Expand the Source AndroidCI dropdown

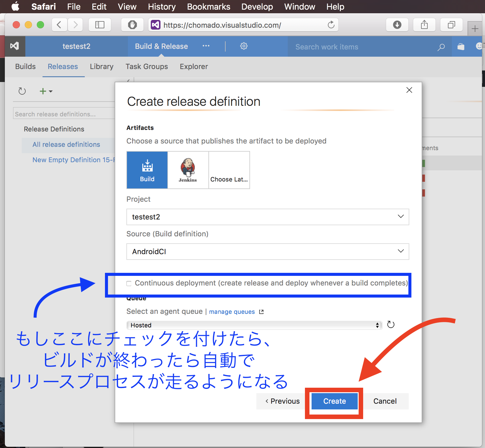pyautogui.click(x=268, y=251)
